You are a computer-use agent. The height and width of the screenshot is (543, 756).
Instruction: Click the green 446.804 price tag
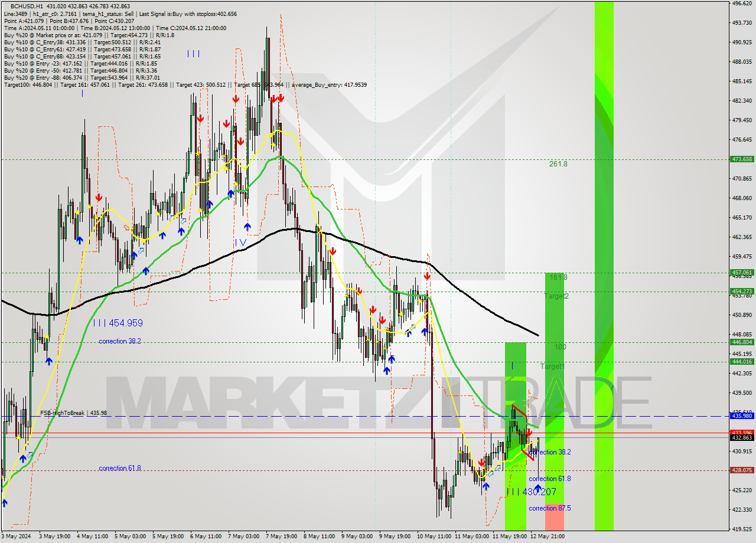742,342
